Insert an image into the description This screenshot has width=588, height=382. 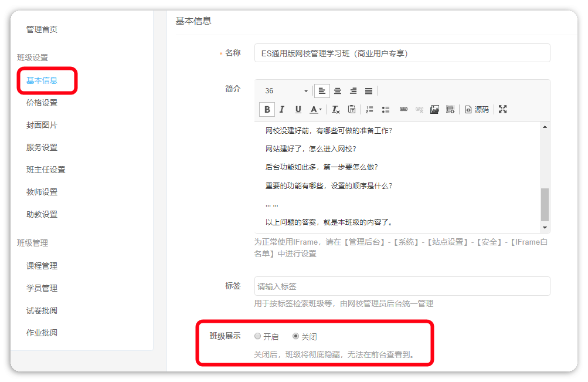[434, 109]
